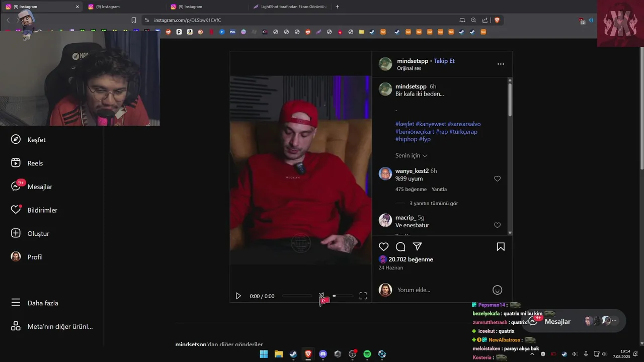The width and height of the screenshot is (644, 362).
Task: Open Brave Shields lion icon
Action: click(x=497, y=20)
